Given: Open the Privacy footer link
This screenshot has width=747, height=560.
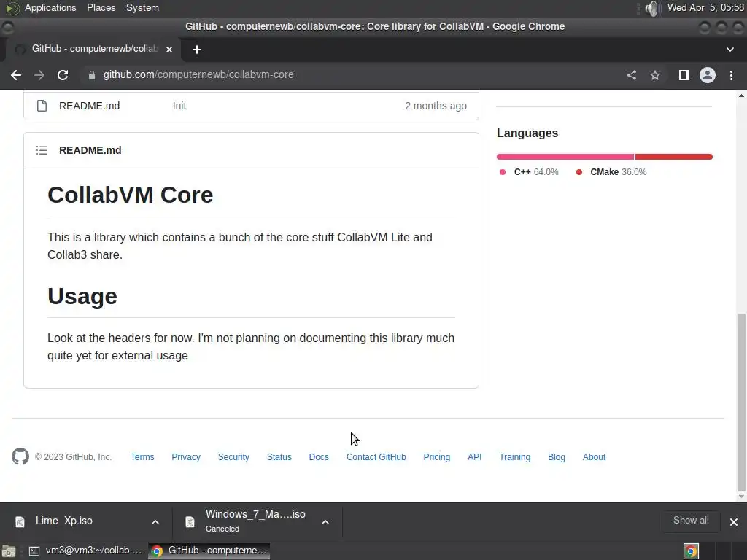Looking at the screenshot, I should [x=186, y=456].
